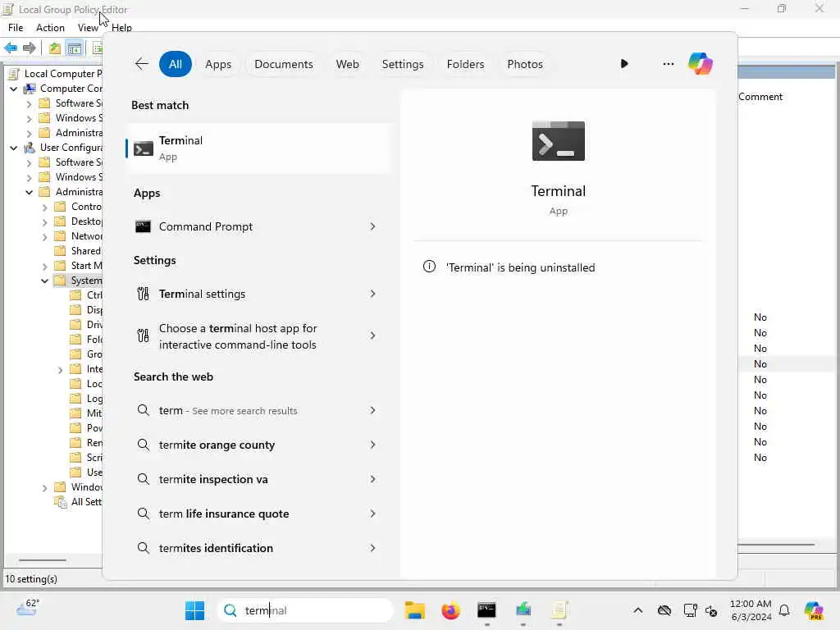
Task: Click the play arrow next to filter tabs
Action: pyautogui.click(x=624, y=64)
